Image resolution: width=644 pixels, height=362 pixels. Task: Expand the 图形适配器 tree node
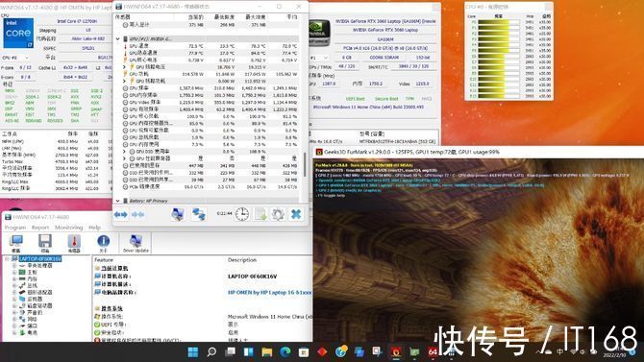pos(14,292)
